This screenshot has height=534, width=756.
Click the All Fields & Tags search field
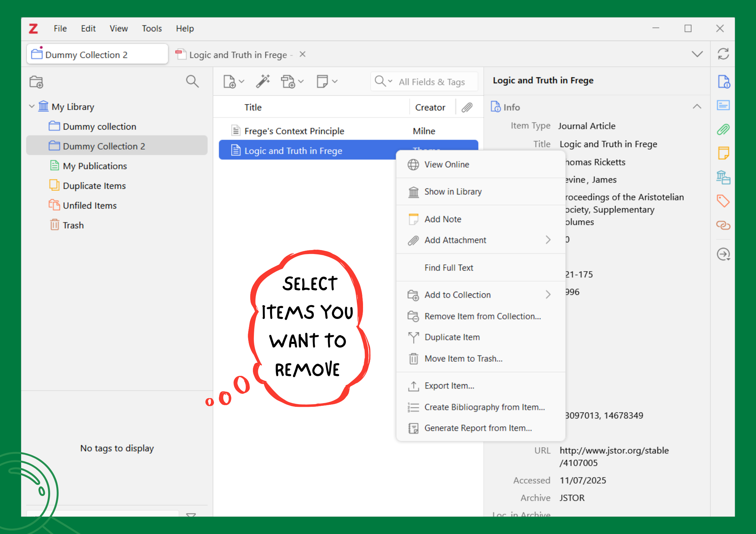(431, 81)
